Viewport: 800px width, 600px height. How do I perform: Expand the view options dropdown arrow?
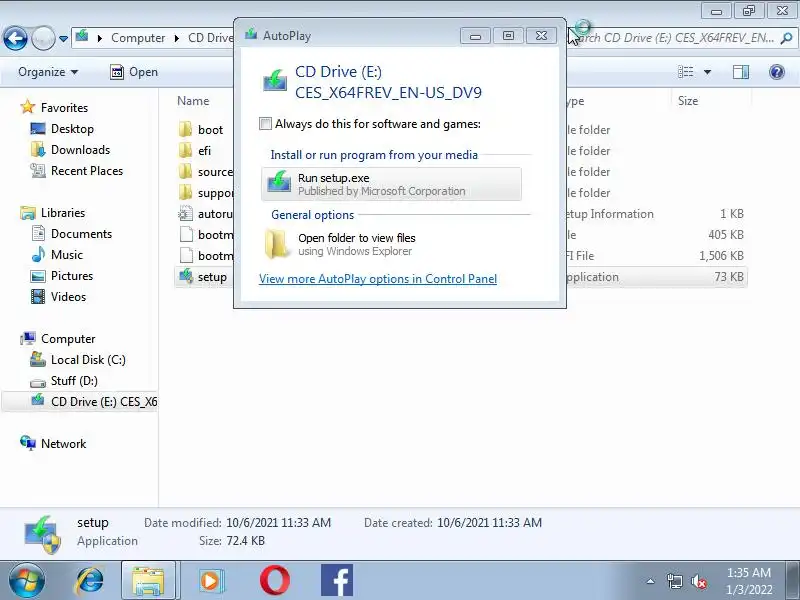click(708, 72)
